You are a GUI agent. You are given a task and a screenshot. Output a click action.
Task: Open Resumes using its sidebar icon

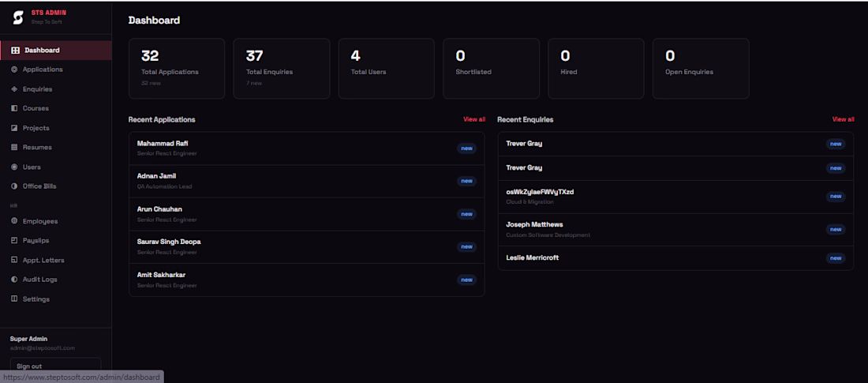14,148
